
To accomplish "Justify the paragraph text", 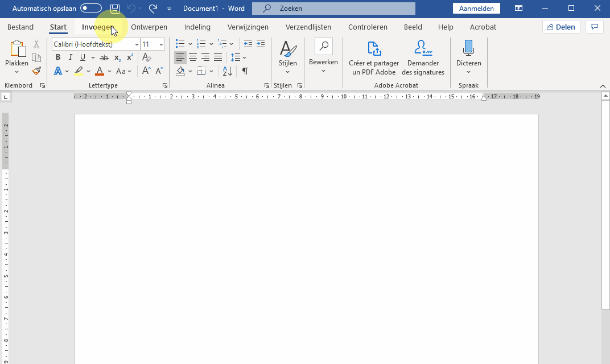I will pos(218,57).
